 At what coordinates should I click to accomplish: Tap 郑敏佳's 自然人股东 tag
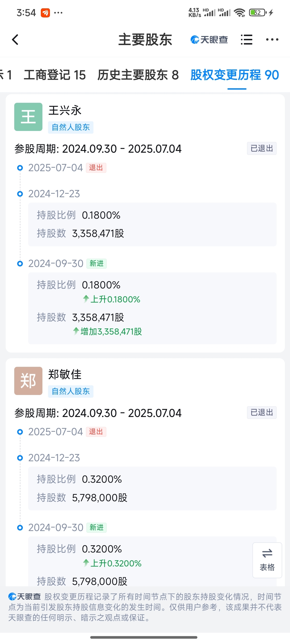pyautogui.click(x=71, y=391)
